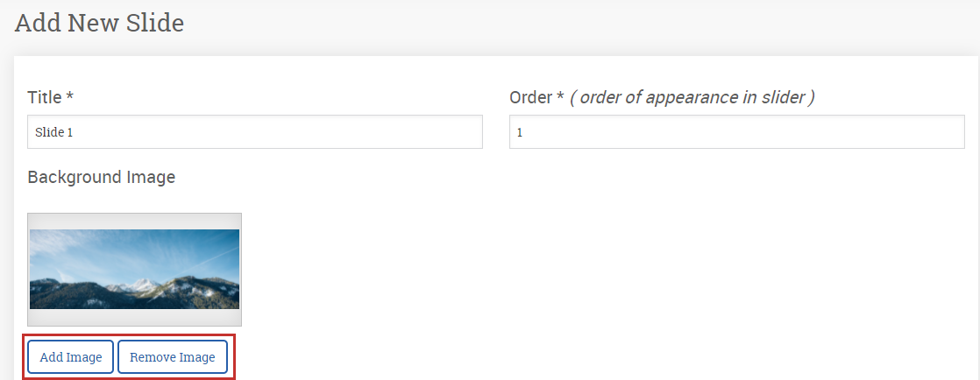Select the mountain background image thumbnail

click(134, 269)
